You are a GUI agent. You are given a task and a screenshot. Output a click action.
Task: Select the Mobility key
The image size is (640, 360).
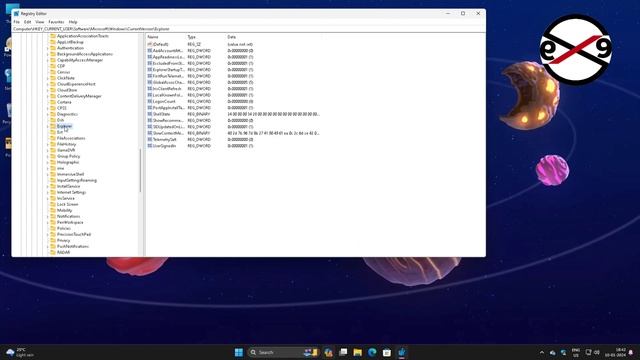[x=64, y=210]
